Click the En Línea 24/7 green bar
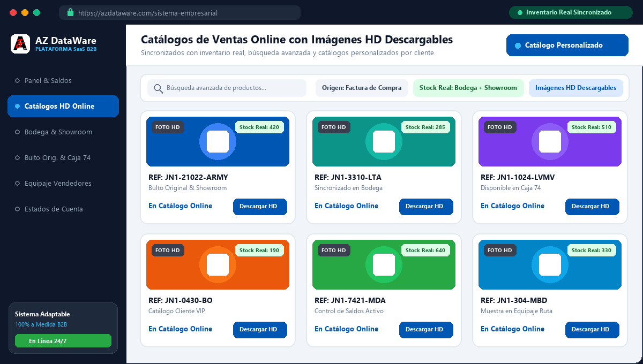Viewport: 643px width, 364px height. point(63,341)
